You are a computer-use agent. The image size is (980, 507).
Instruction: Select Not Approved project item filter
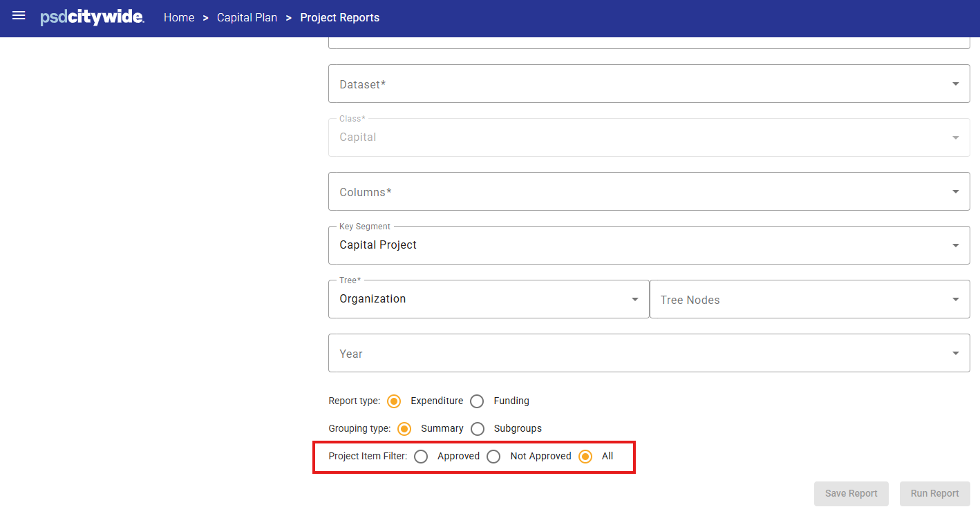pyautogui.click(x=493, y=456)
